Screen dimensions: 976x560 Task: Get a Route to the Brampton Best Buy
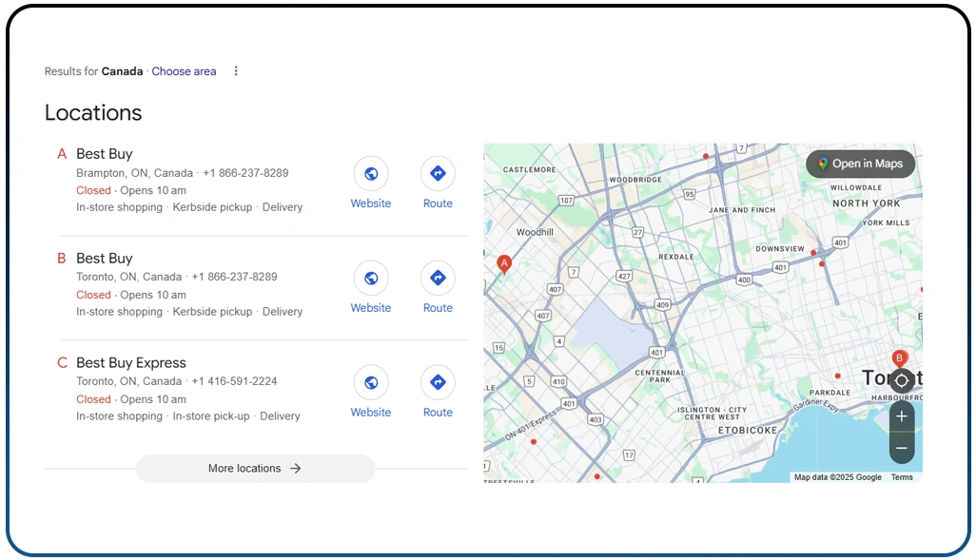[x=438, y=173]
